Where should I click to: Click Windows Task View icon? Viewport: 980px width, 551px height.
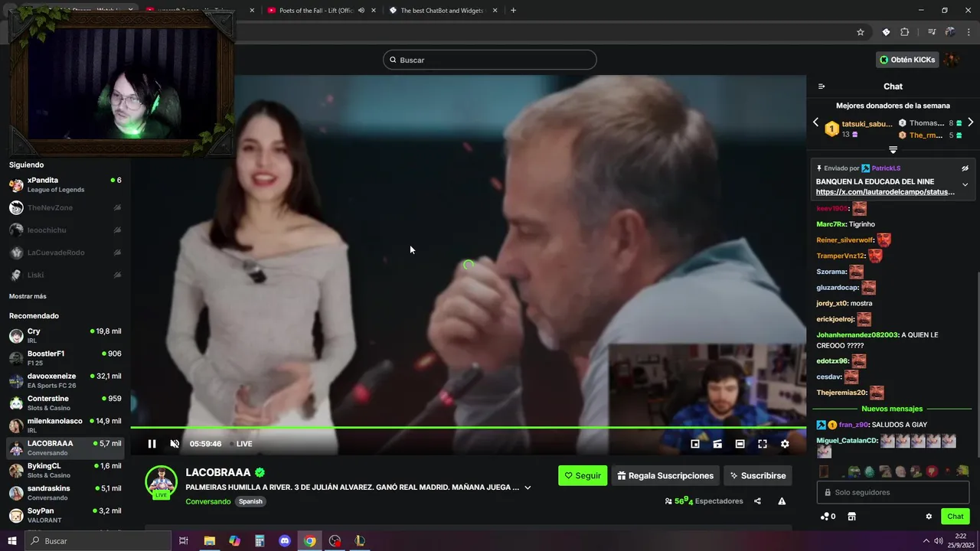[184, 541]
